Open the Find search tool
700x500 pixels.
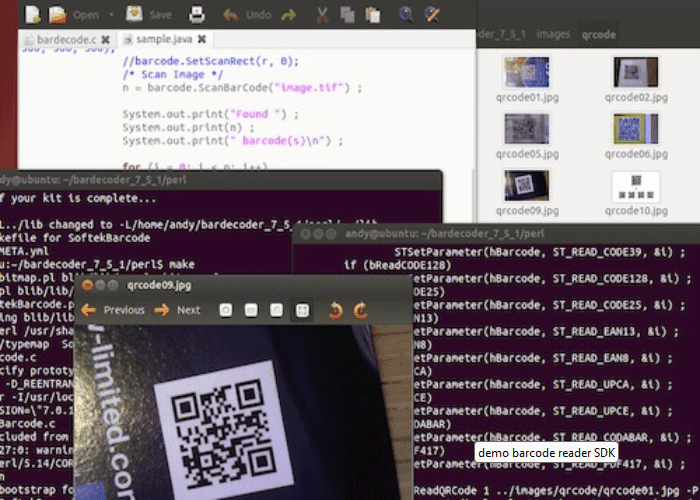[405, 14]
